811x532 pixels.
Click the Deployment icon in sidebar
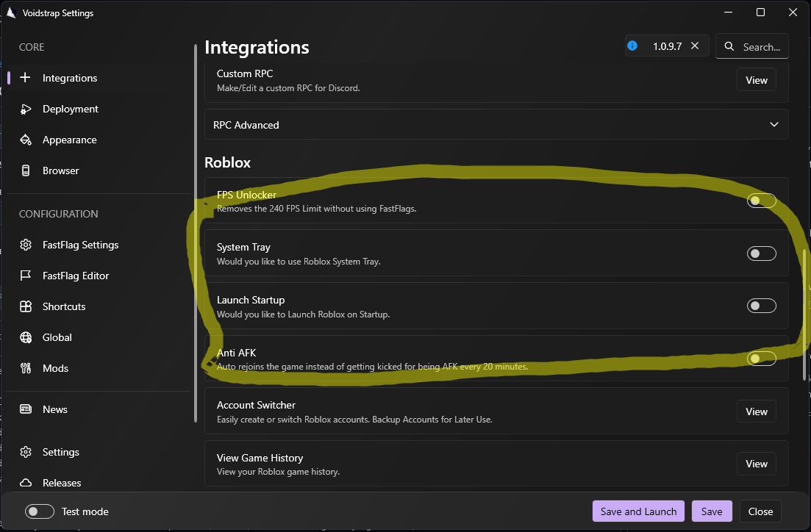pos(25,109)
